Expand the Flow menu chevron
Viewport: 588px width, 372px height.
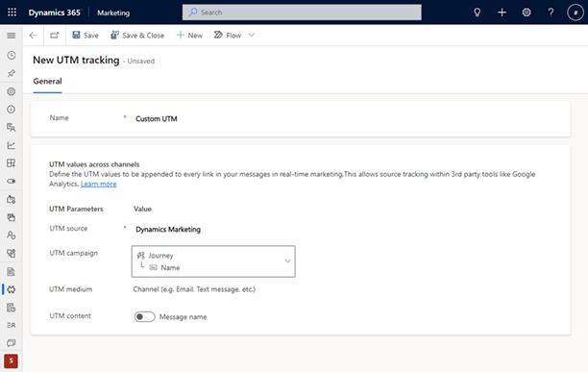[252, 36]
